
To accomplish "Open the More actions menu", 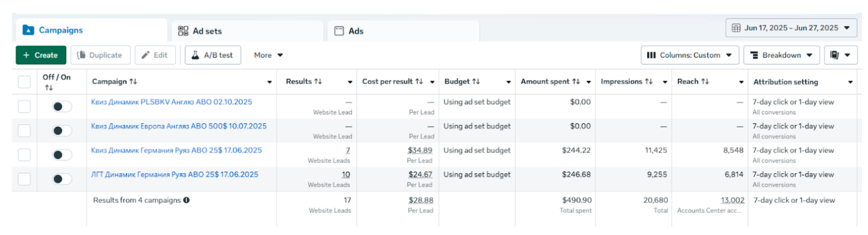I will coord(269,55).
